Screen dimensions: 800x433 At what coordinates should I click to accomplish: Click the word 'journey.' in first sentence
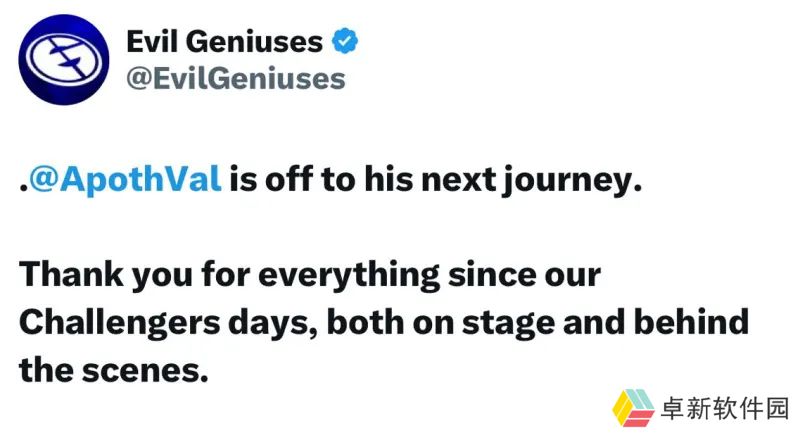572,181
